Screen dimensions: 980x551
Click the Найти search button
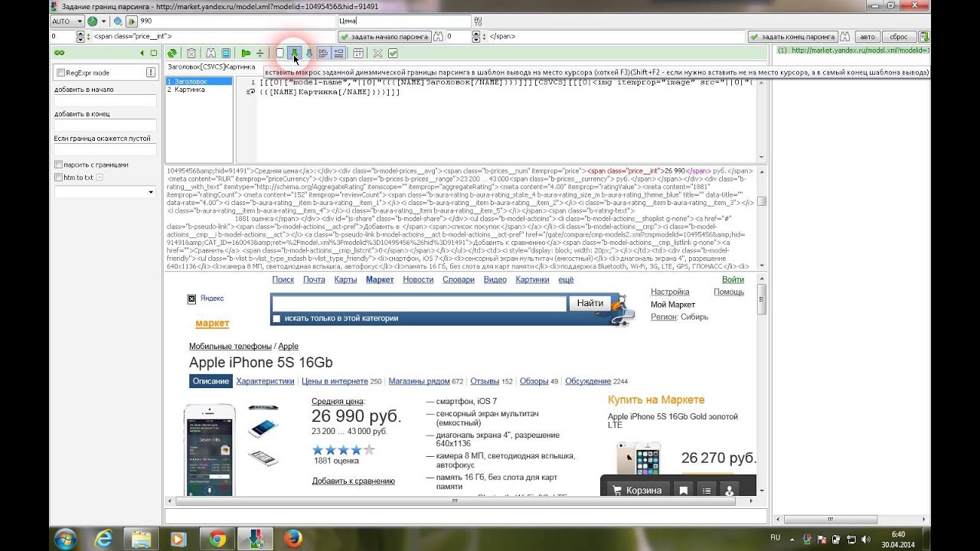(590, 303)
